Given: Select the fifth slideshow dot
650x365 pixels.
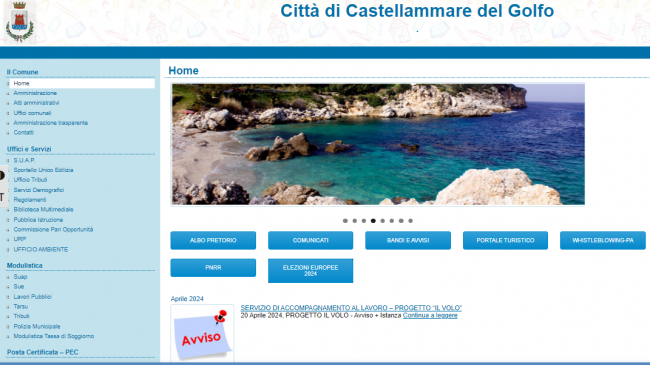Looking at the screenshot, I should [x=383, y=221].
